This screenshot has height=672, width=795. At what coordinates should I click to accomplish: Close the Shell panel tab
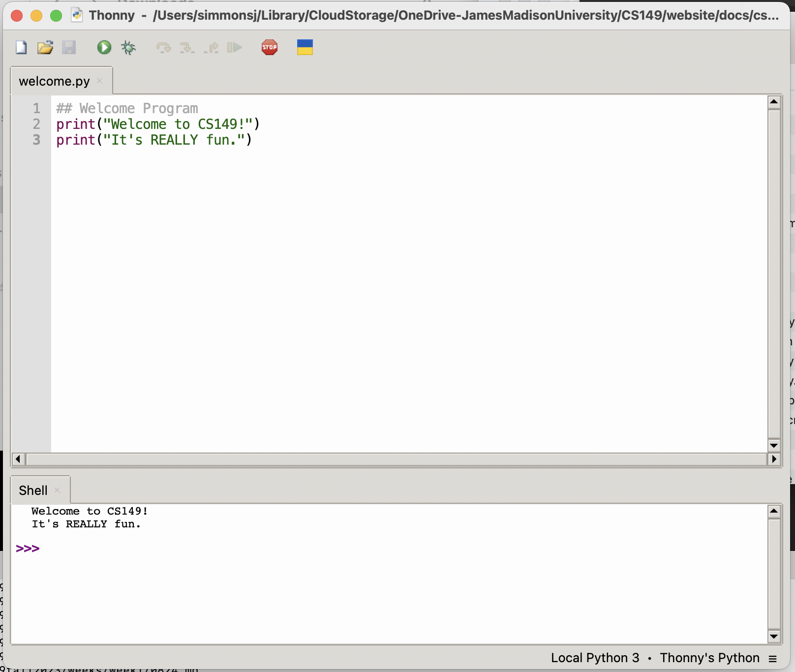tap(57, 490)
